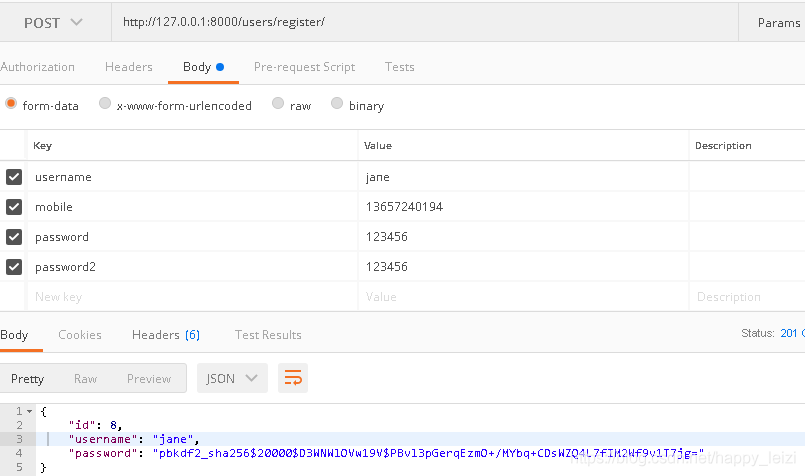Click the "id": 8 response line
The width and height of the screenshot is (805, 476).
95,425
